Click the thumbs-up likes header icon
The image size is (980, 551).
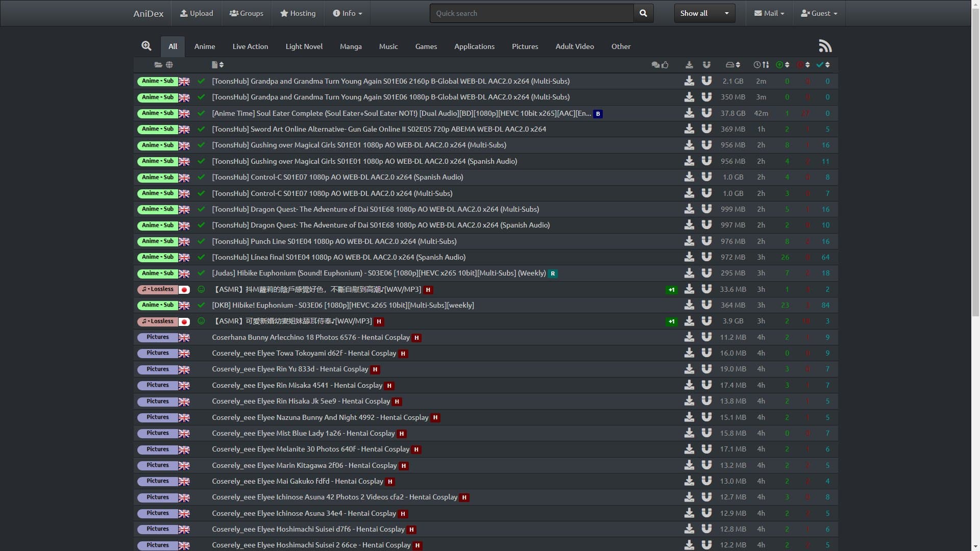665,65
